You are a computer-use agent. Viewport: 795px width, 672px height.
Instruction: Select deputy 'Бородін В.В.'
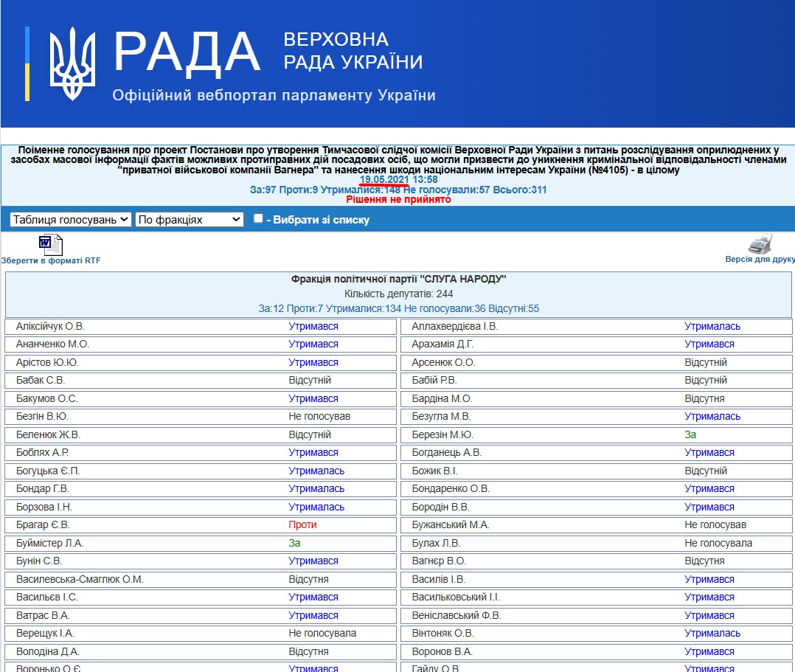pyautogui.click(x=440, y=507)
